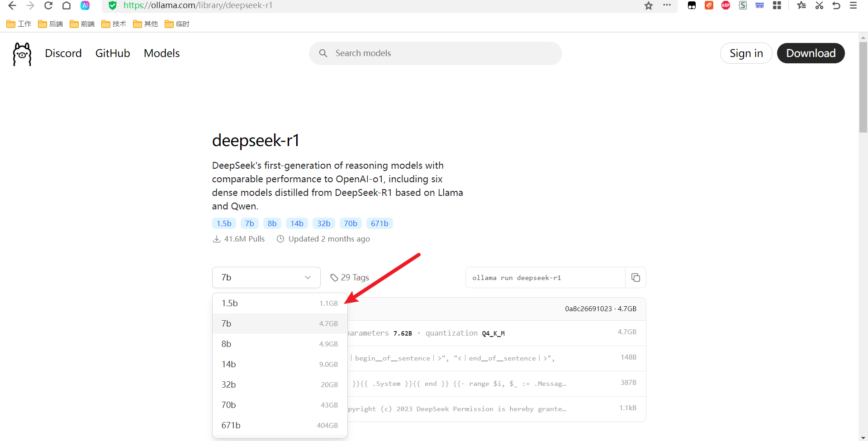Click the Sign in button
This screenshot has height=441, width=868.
[x=746, y=53]
